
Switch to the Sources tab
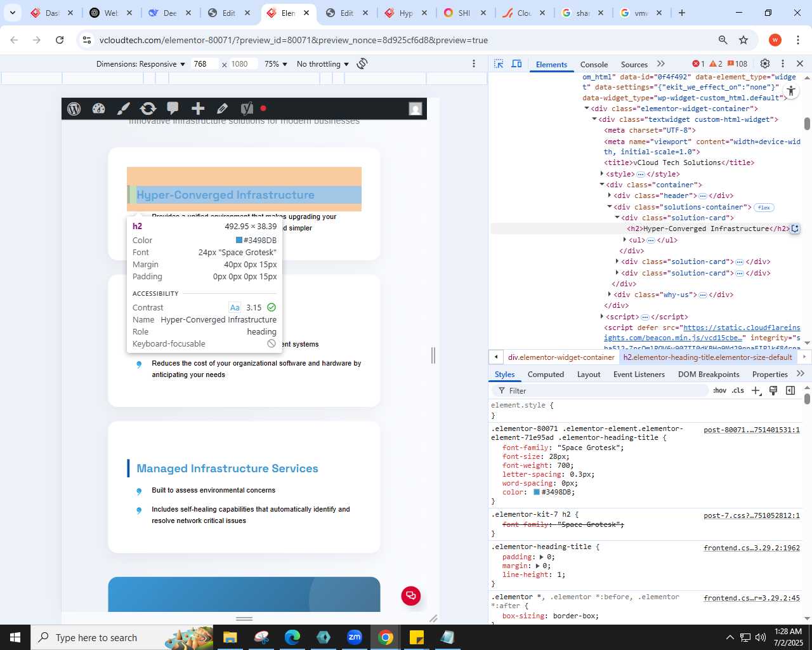pos(634,65)
